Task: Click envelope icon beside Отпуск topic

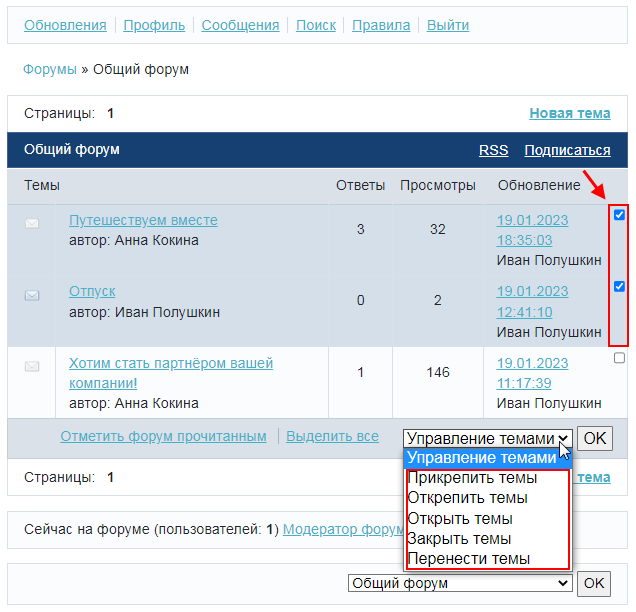Action: pyautogui.click(x=32, y=295)
